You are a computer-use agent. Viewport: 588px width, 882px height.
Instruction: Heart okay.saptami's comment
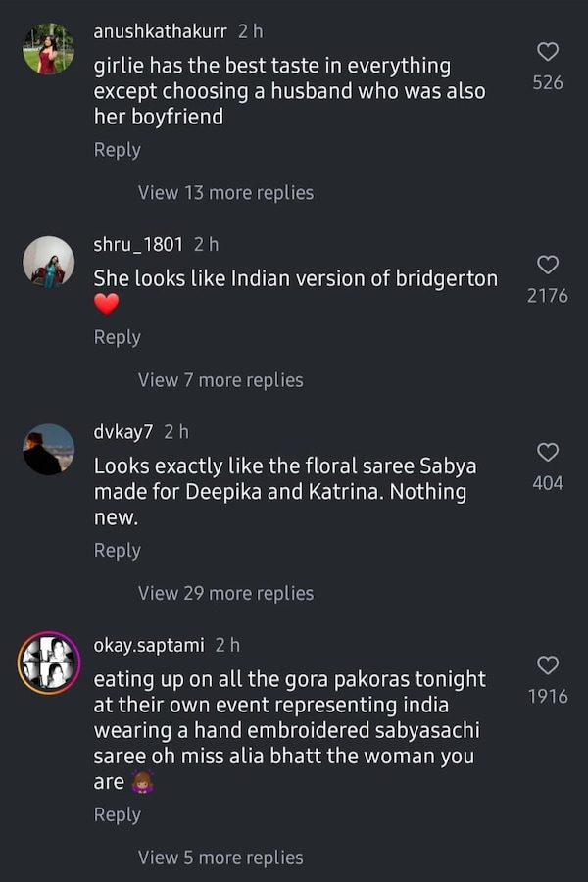click(548, 666)
